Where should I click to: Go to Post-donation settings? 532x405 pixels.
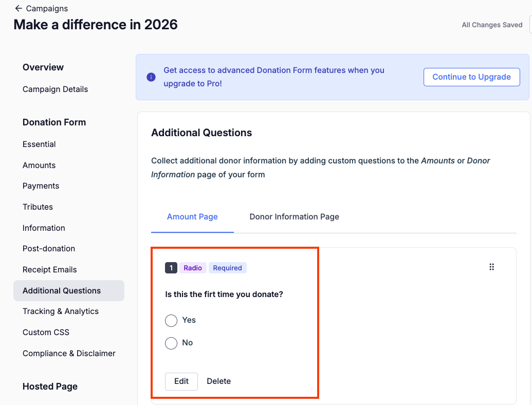tap(49, 249)
